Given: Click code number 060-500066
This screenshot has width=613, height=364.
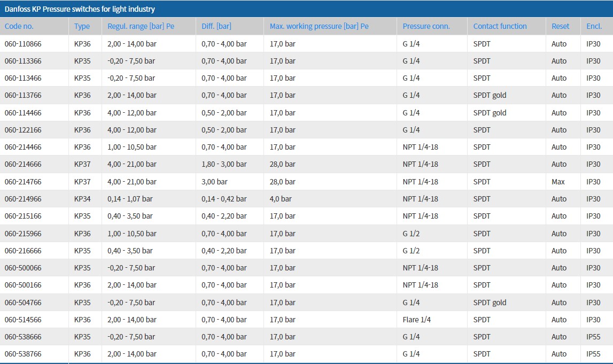Looking at the screenshot, I should pos(23,268).
